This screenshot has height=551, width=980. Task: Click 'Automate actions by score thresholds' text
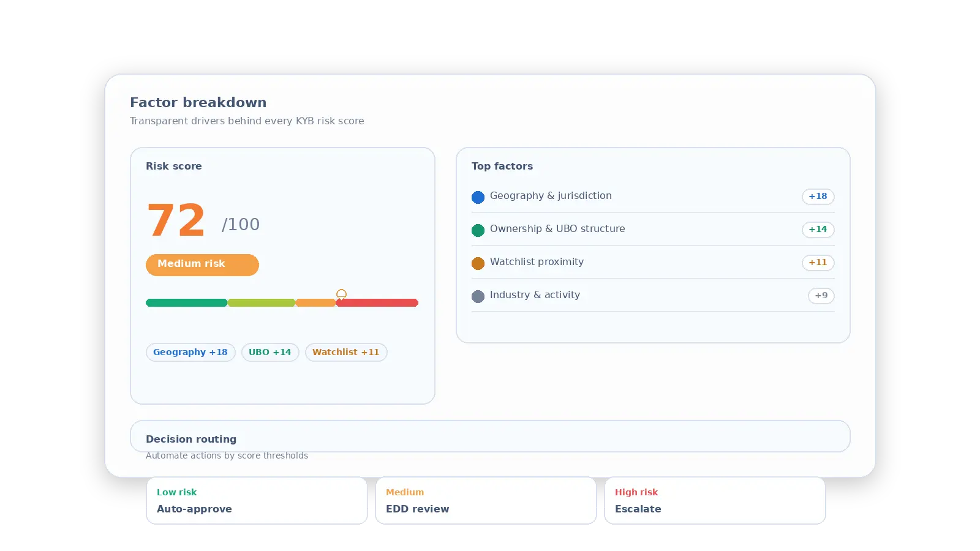pos(227,455)
